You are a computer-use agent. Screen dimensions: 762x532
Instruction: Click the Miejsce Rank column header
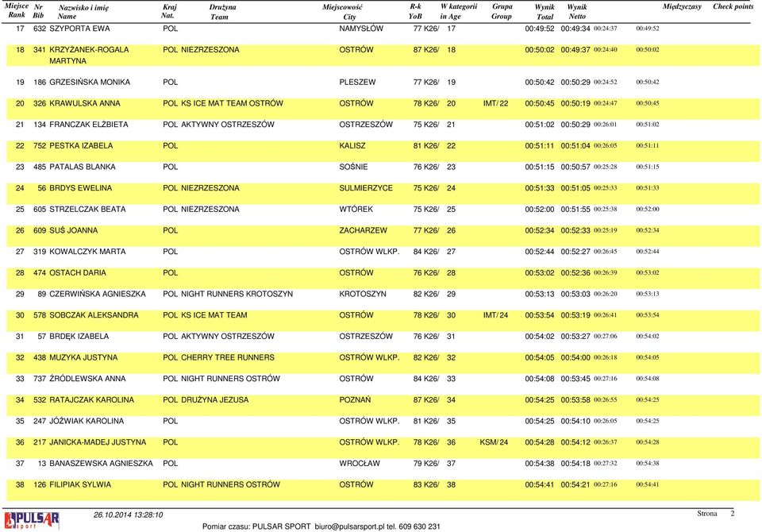[x=17, y=10]
